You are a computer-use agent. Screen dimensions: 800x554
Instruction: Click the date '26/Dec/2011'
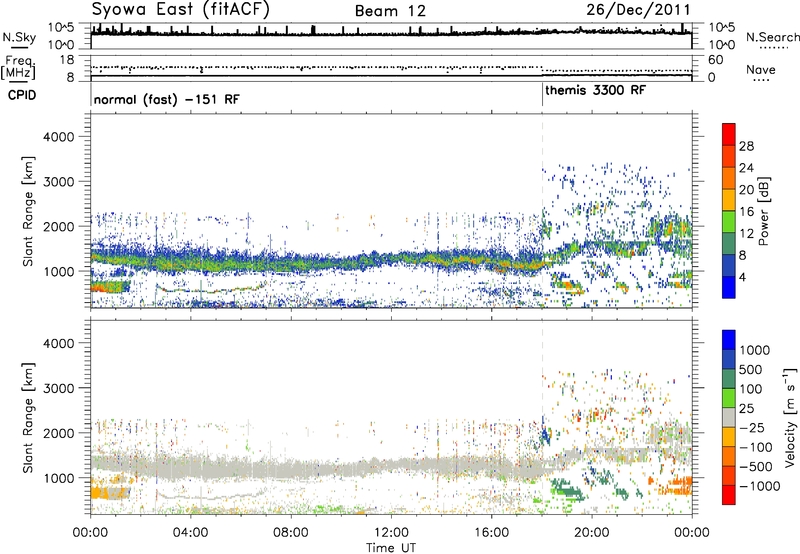click(x=638, y=10)
